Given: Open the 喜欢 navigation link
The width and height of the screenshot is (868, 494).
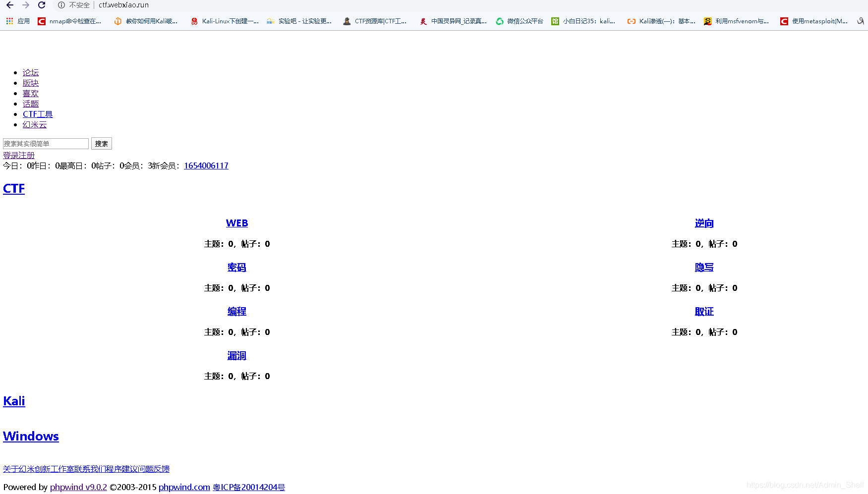Looking at the screenshot, I should 31,94.
